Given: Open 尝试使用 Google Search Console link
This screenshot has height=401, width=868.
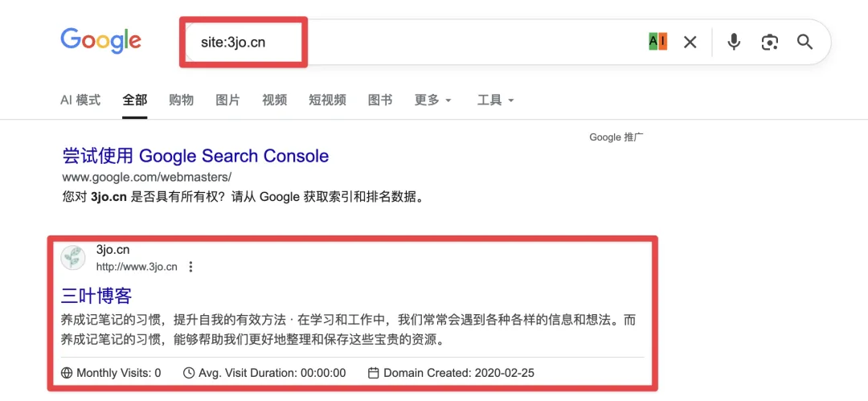Looking at the screenshot, I should click(195, 156).
